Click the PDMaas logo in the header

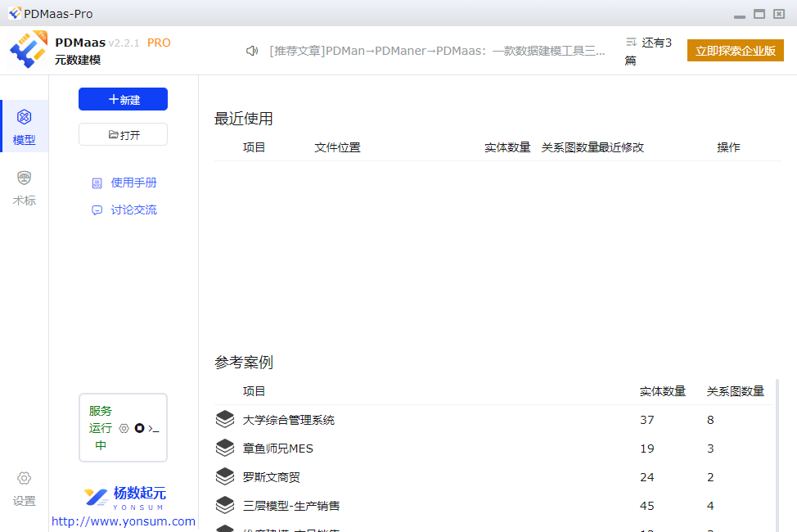point(28,49)
